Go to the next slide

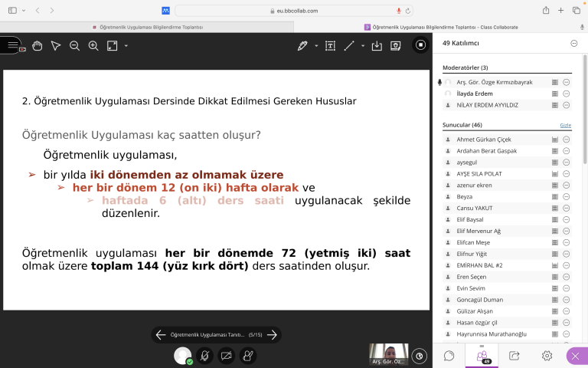click(x=272, y=335)
